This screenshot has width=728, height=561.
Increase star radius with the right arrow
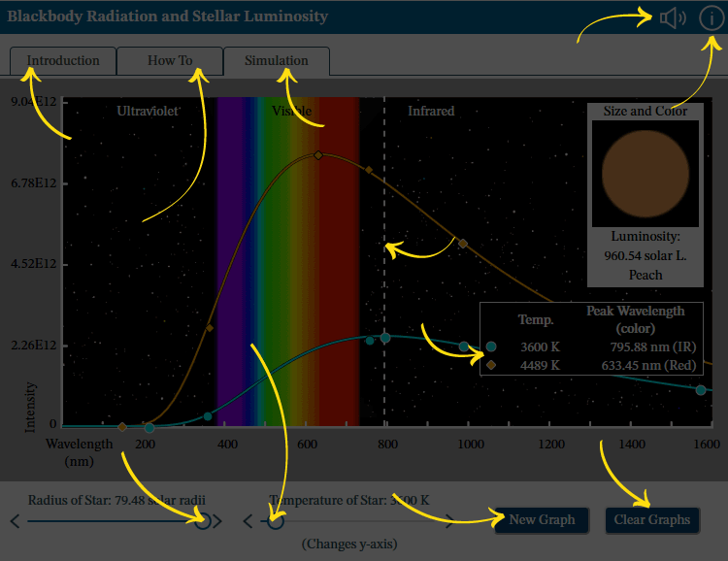pyautogui.click(x=217, y=521)
